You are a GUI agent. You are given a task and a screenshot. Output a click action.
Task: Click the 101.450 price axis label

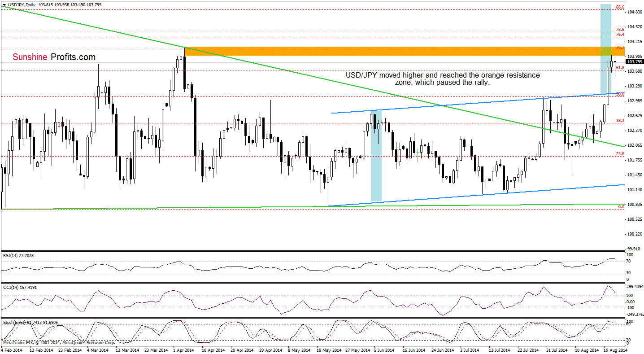tap(635, 175)
